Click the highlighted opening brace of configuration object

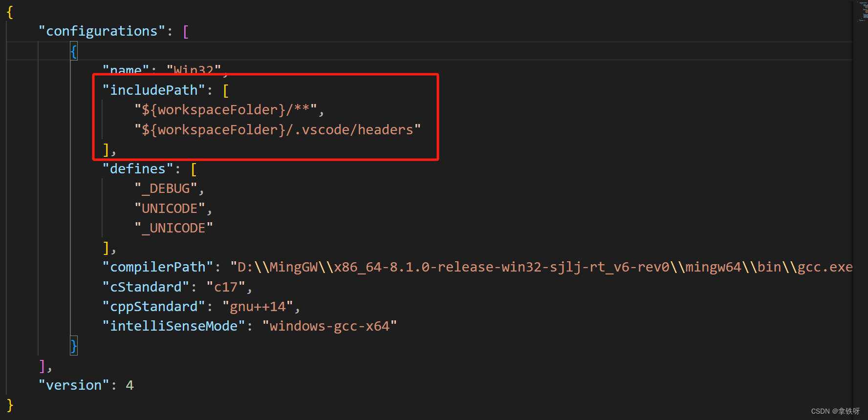[74, 51]
